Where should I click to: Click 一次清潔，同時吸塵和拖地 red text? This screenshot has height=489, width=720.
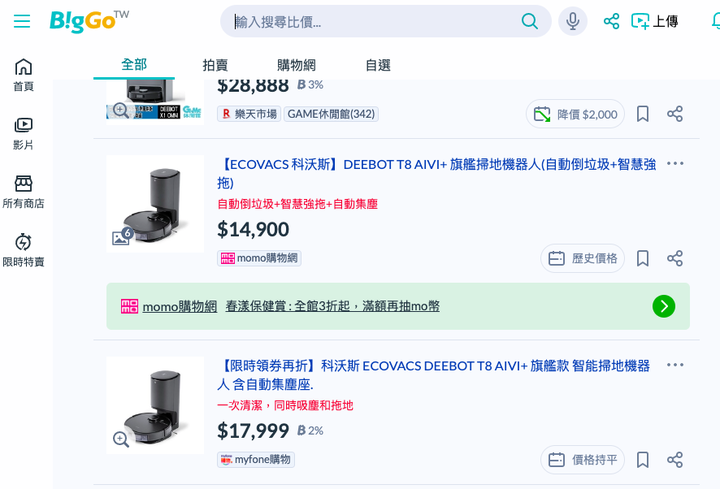(x=285, y=405)
